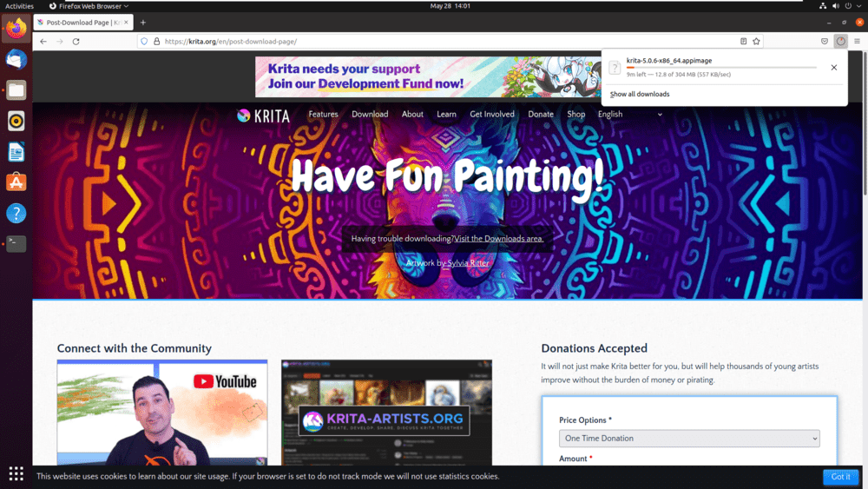This screenshot has height=489, width=868.
Task: Open the volume indicator in top bar
Action: pyautogui.click(x=835, y=6)
